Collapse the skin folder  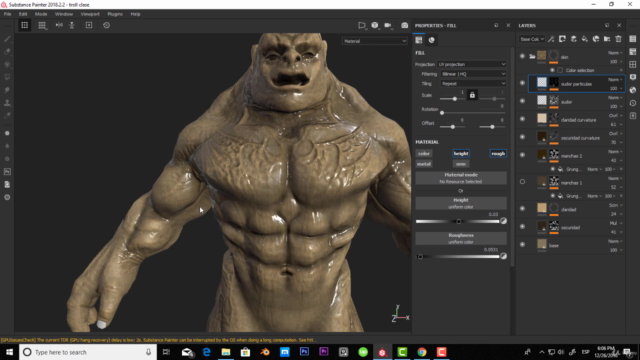tap(532, 56)
